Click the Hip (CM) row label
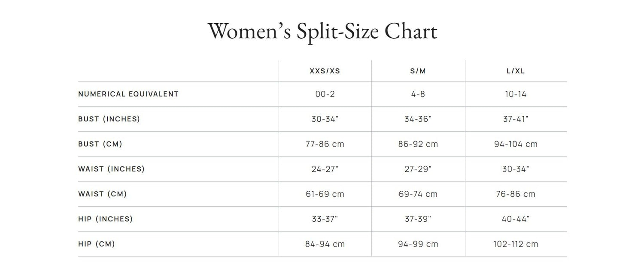The image size is (644, 280). [x=97, y=244]
